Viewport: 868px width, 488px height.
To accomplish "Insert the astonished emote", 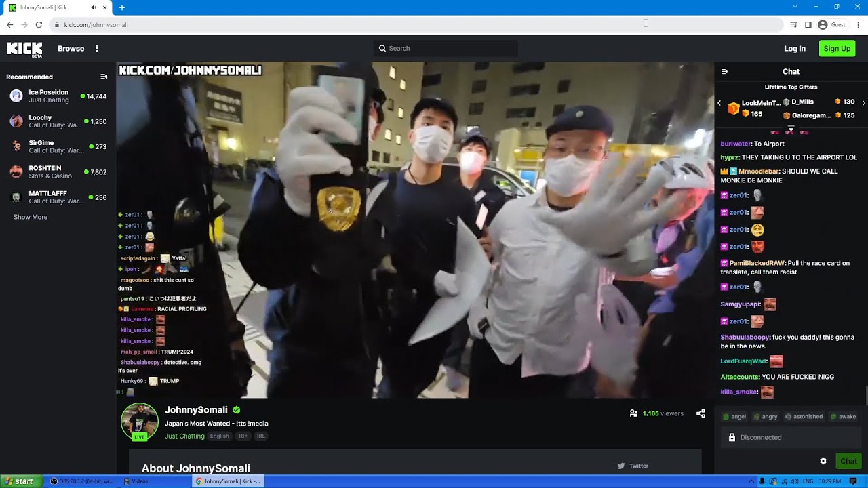I will [804, 417].
